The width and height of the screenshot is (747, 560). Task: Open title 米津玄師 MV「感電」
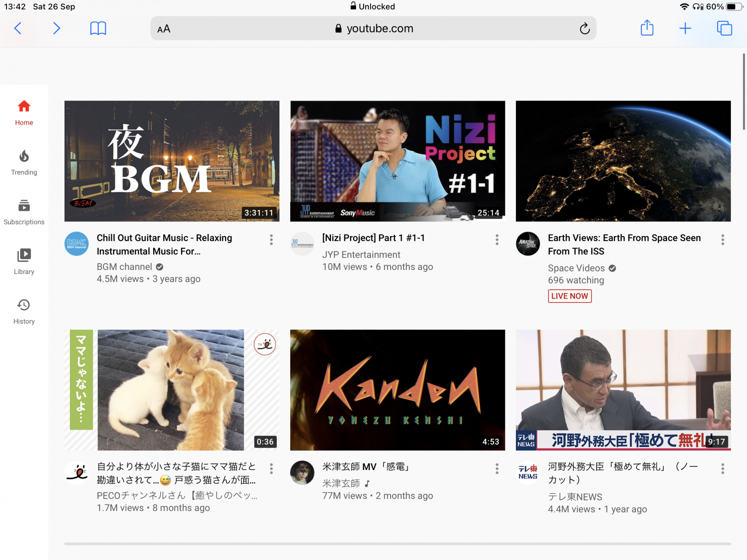click(x=367, y=467)
